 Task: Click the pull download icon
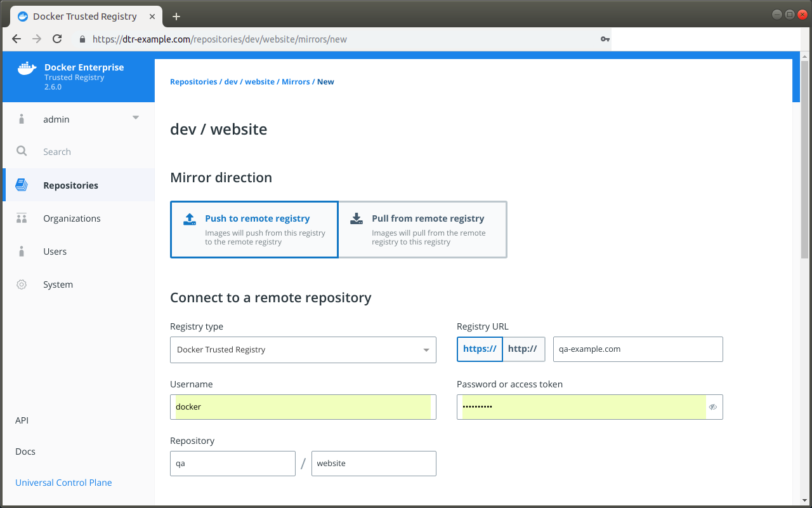357,219
